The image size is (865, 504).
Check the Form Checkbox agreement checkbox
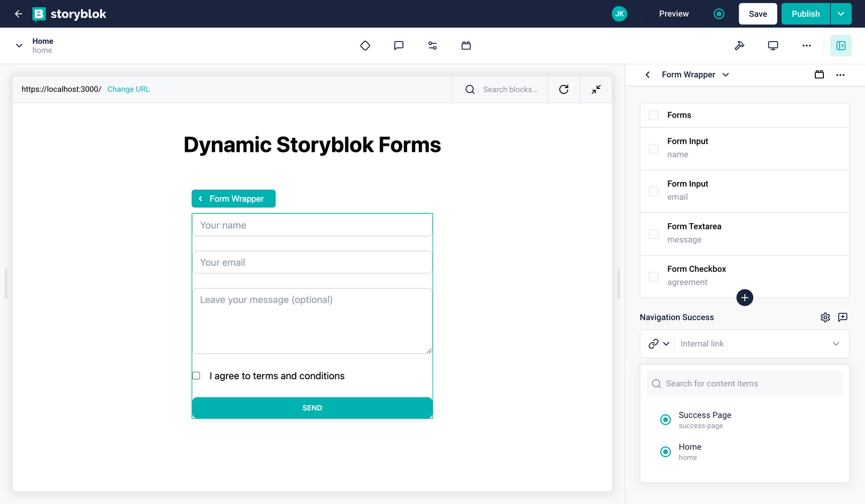tap(654, 277)
